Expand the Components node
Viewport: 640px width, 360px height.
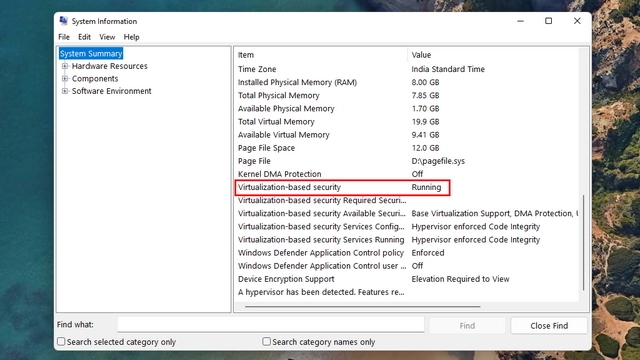pos(64,78)
